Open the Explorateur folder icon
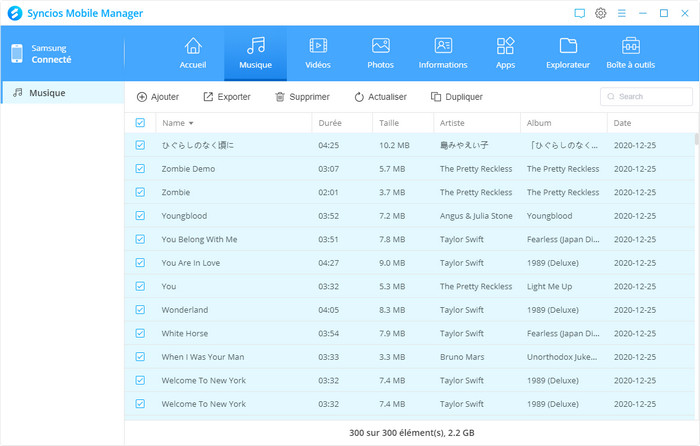700x446 pixels. click(568, 52)
